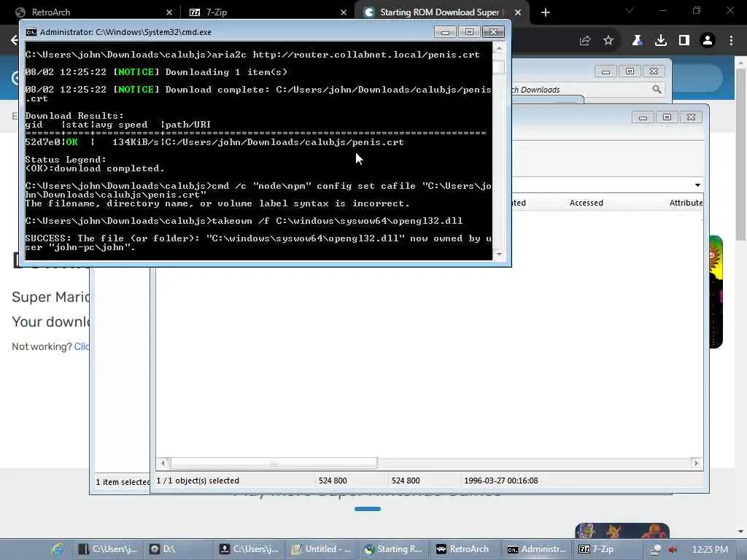
Task: Open the profile avatar icon
Action: tap(708, 41)
